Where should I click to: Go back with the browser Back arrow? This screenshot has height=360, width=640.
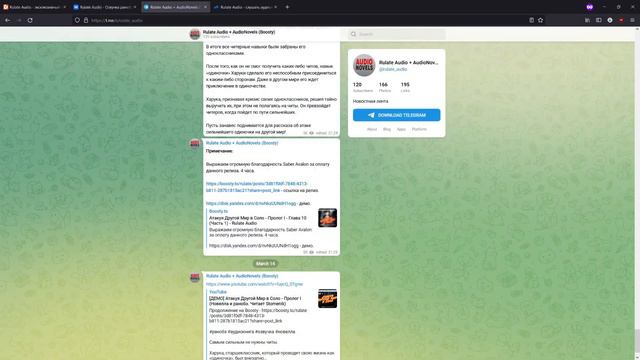pyautogui.click(x=8, y=20)
